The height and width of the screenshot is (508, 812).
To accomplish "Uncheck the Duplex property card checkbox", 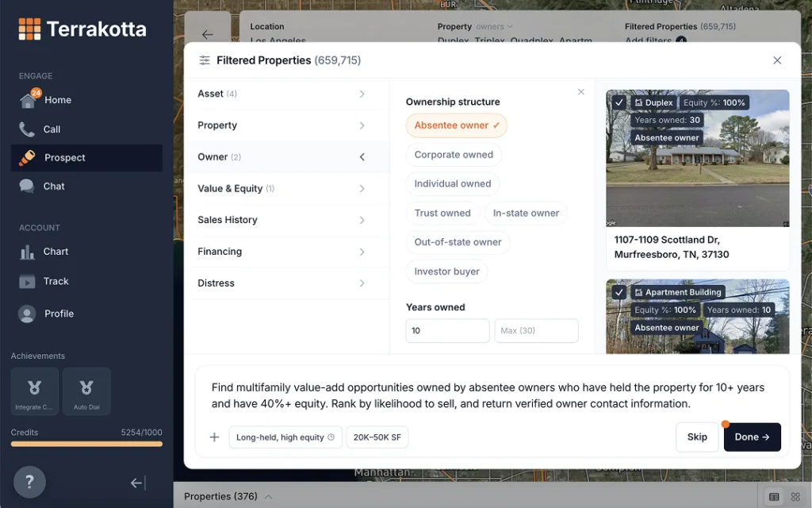I will 619,102.
